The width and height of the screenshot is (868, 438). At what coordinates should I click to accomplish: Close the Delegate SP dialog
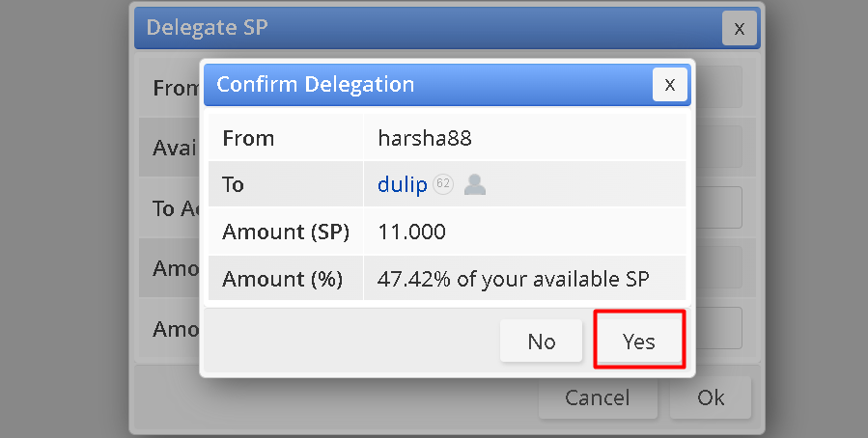(x=739, y=28)
